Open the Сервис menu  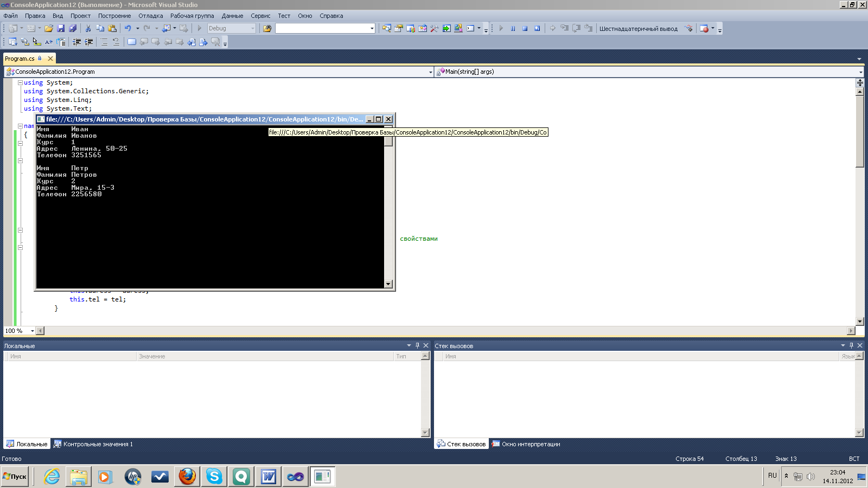[260, 16]
